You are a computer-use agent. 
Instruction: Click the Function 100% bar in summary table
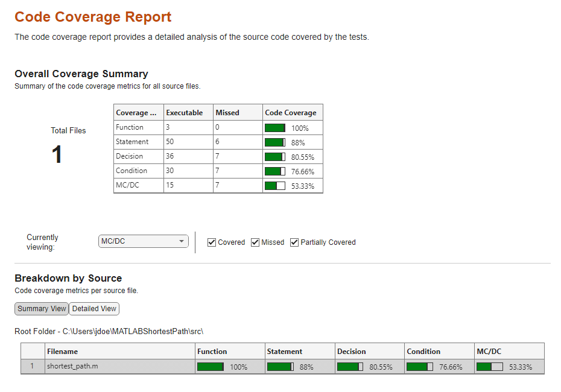click(x=275, y=128)
